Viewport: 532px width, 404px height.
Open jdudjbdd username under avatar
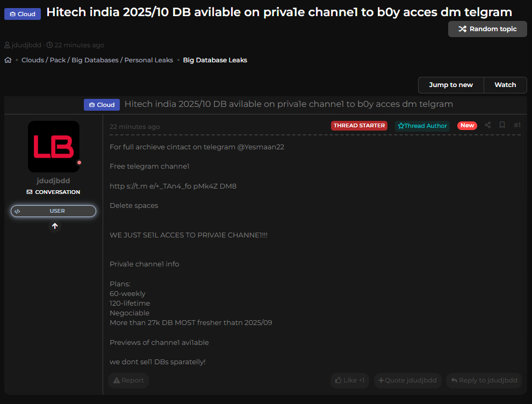tap(53, 181)
